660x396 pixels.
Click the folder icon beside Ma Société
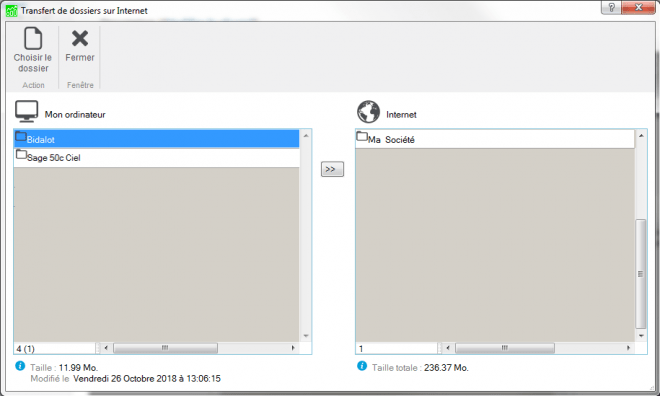point(362,136)
